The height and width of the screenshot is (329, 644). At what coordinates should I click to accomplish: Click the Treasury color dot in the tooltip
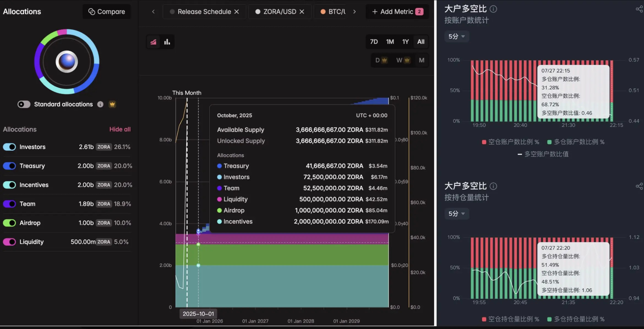[x=219, y=166]
